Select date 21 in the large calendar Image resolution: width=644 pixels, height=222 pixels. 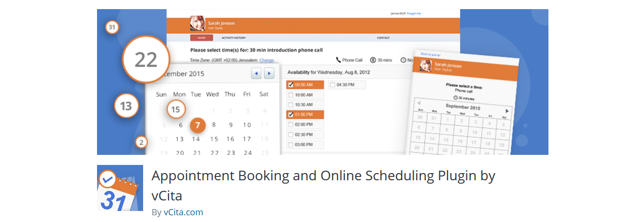196,153
